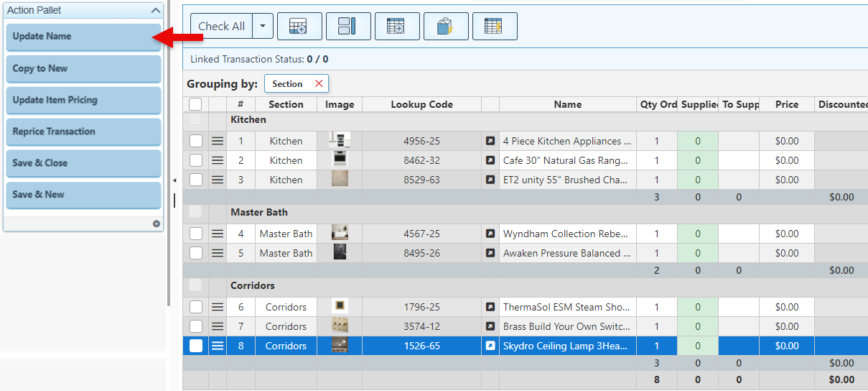Click the Name column header

(x=567, y=104)
